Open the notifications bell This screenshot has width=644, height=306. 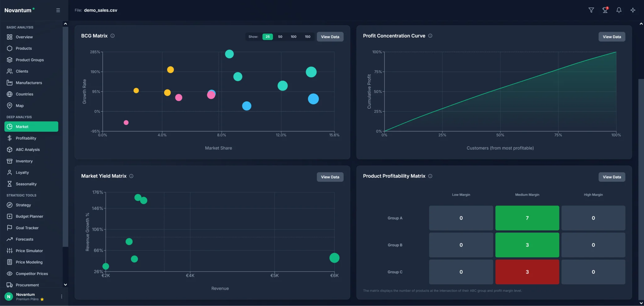pos(619,10)
